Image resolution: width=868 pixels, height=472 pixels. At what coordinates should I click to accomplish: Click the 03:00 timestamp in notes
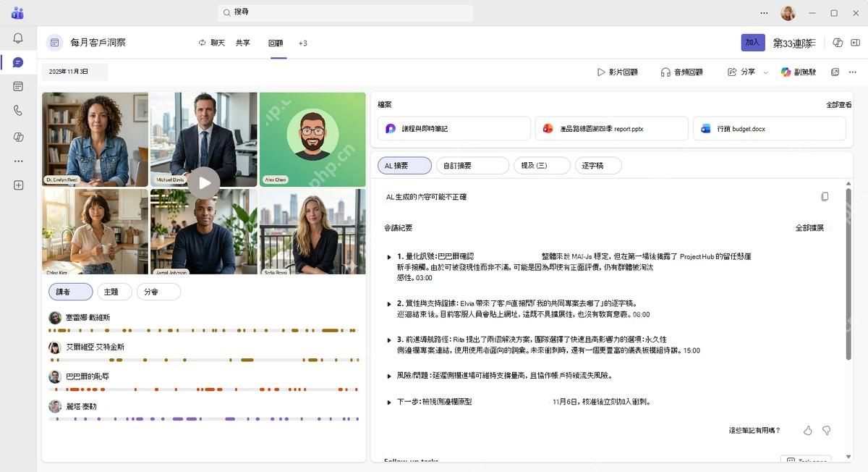point(424,278)
